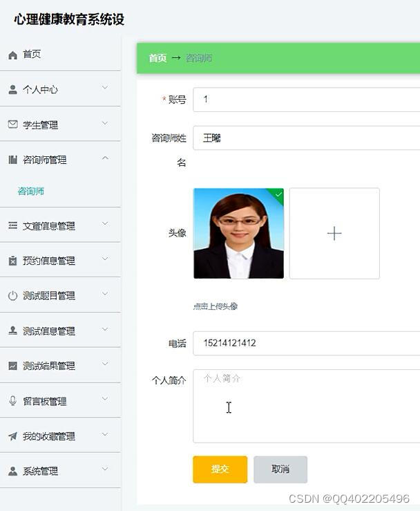Open the 学生管理 menu
Viewport: 420px width, 511px height.
pos(40,125)
